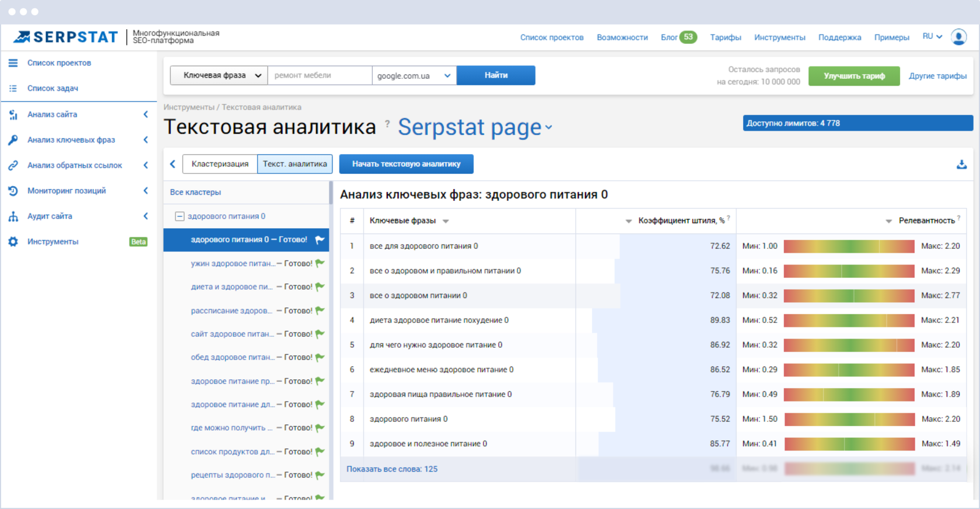Click the gear icon for Инструменты
Image resolution: width=980 pixels, height=509 pixels.
click(13, 242)
